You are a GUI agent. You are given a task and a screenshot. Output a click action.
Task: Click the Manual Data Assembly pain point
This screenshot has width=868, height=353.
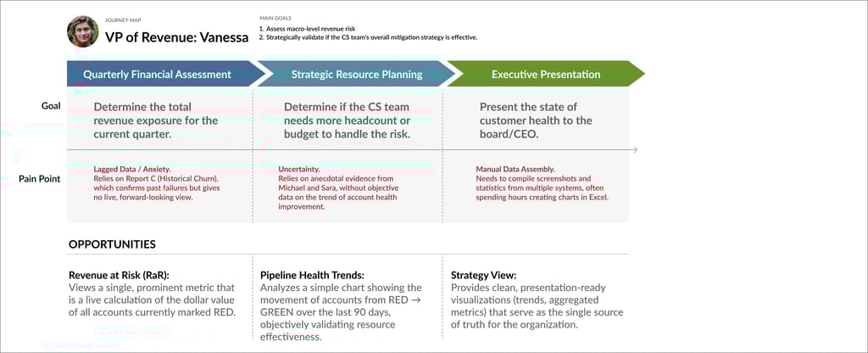pos(515,170)
